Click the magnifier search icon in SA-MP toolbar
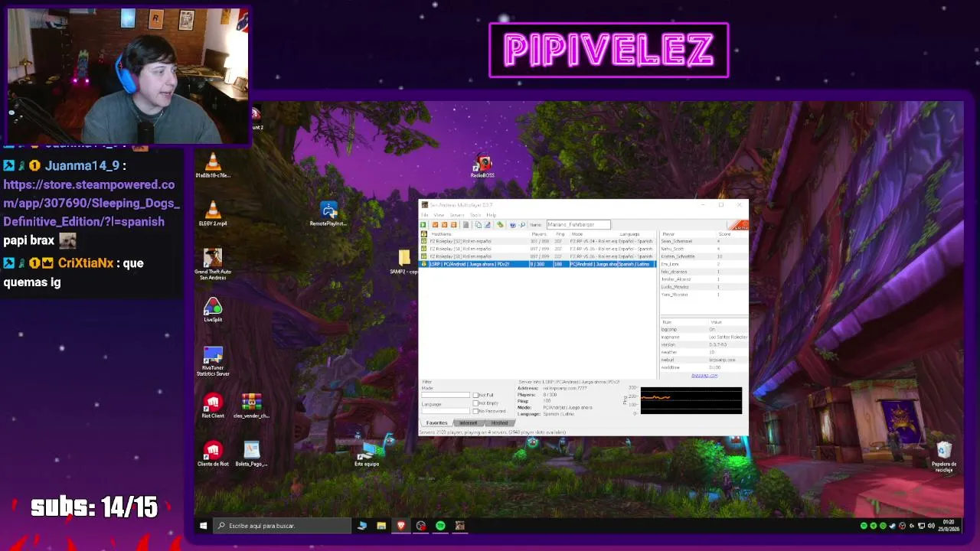Image resolution: width=980 pixels, height=551 pixels. click(522, 225)
